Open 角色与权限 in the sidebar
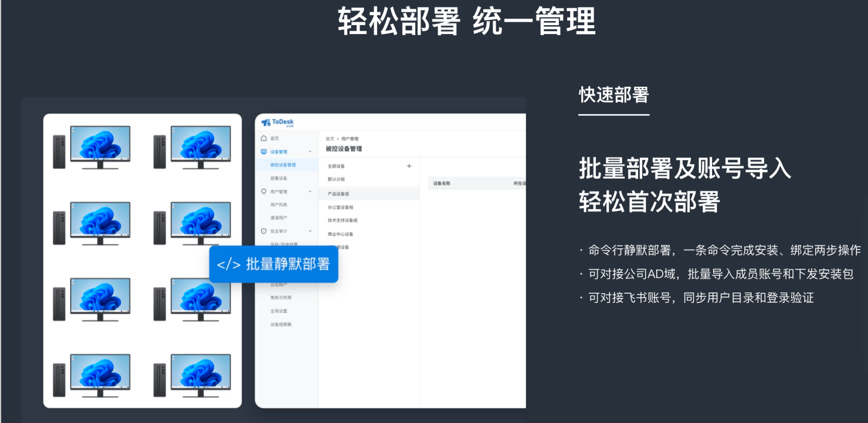868x423 pixels. (x=281, y=298)
